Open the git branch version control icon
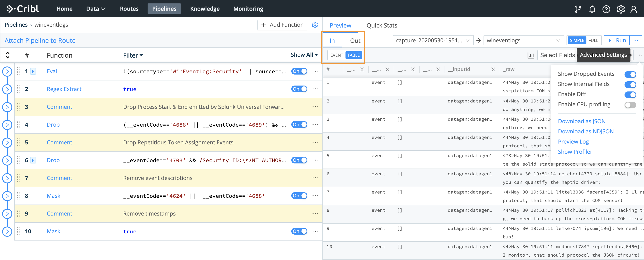644x260 pixels. (x=578, y=9)
